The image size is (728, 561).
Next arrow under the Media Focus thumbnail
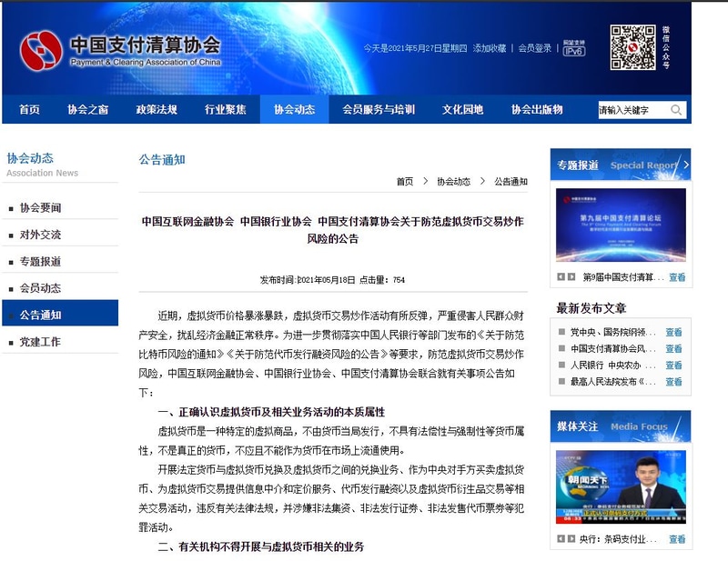pos(571,539)
